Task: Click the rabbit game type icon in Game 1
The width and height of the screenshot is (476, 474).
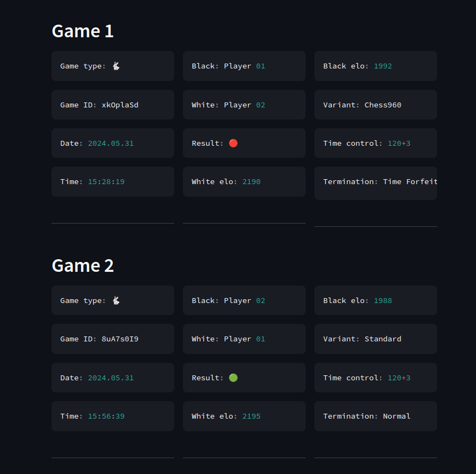Action: tap(116, 66)
